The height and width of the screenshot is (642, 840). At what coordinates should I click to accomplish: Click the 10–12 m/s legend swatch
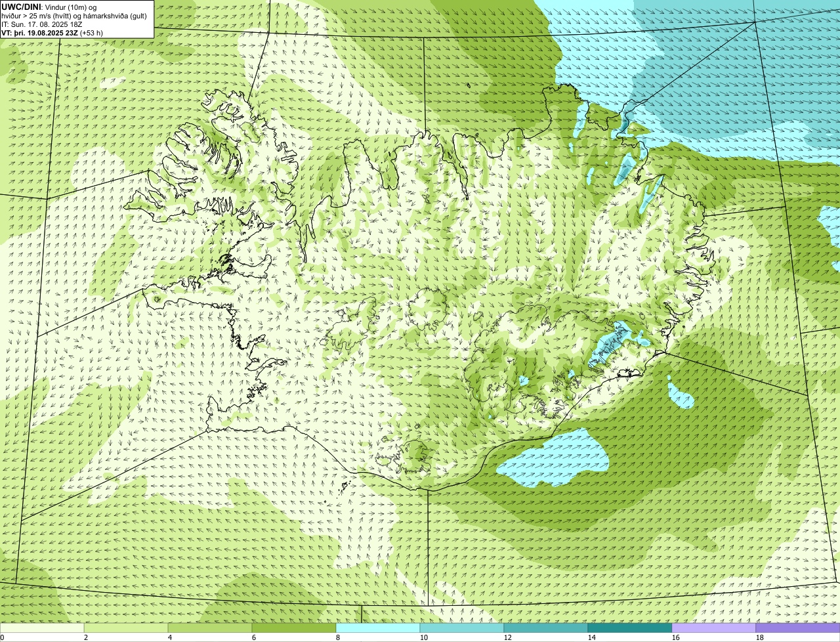462,628
